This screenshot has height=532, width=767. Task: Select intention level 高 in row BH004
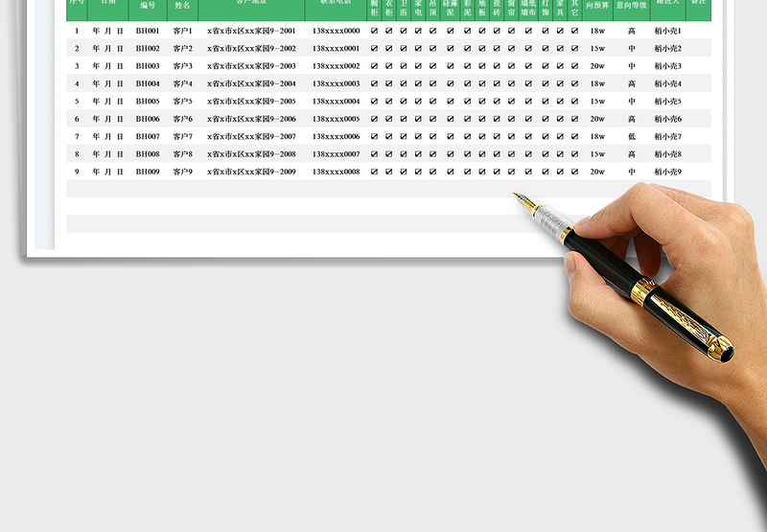point(632,83)
